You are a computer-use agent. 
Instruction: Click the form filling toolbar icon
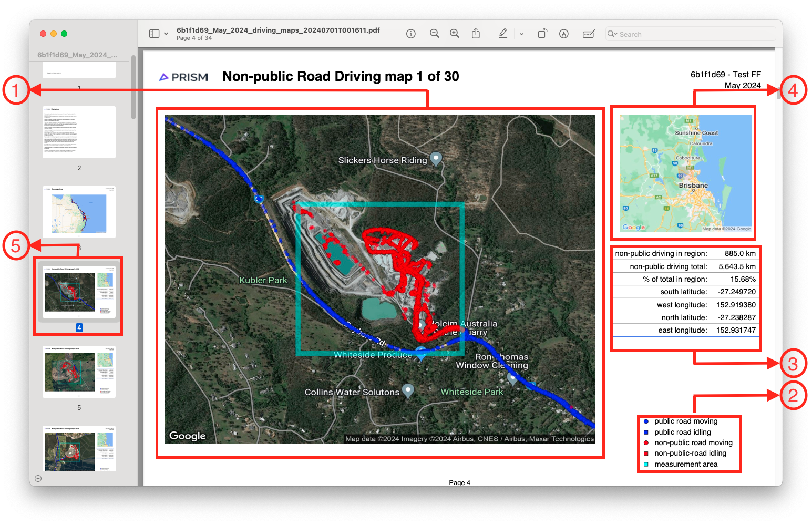click(x=589, y=34)
